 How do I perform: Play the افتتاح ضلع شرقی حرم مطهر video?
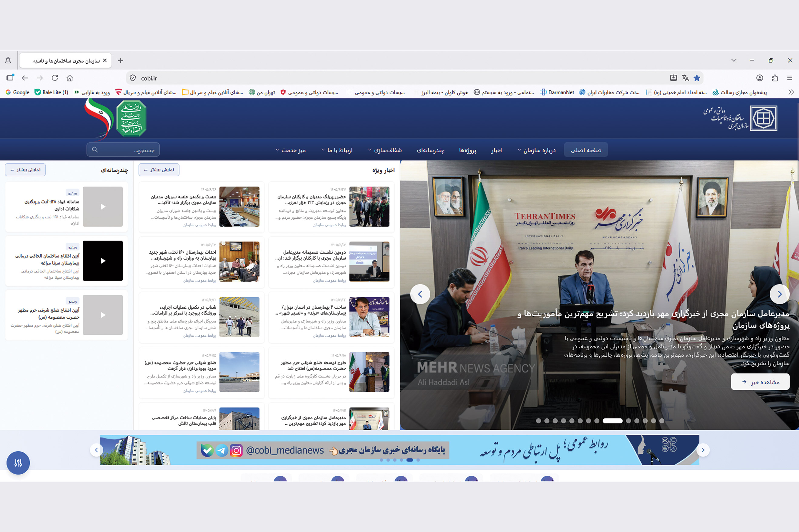[x=103, y=315]
